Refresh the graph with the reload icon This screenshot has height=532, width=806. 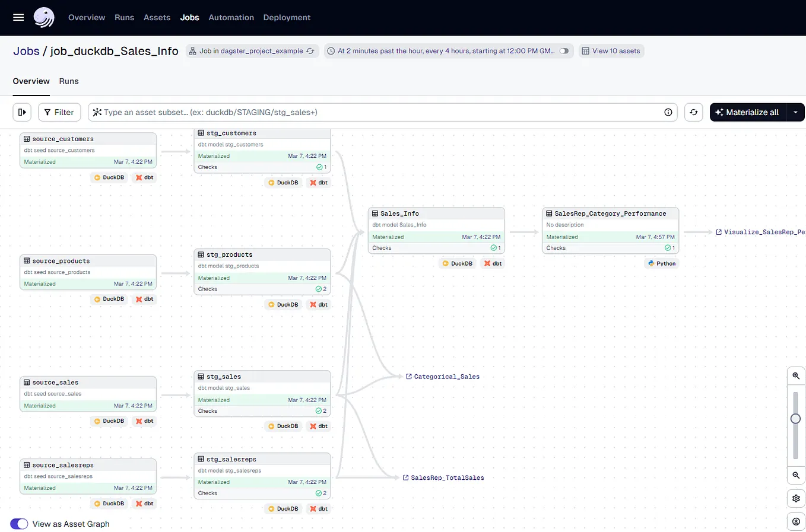693,112
